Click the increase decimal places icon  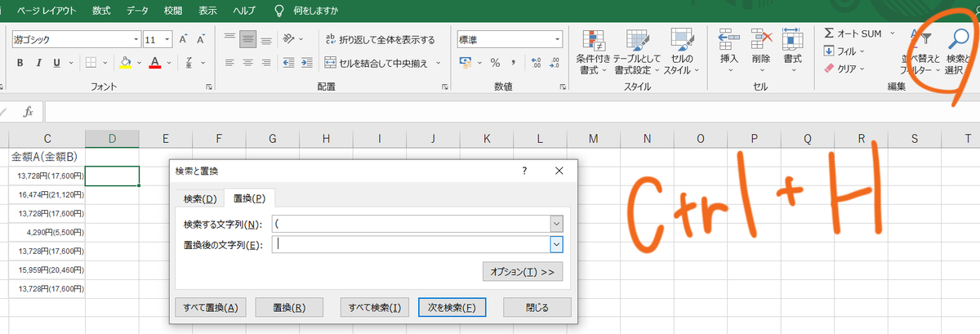pyautogui.click(x=536, y=63)
